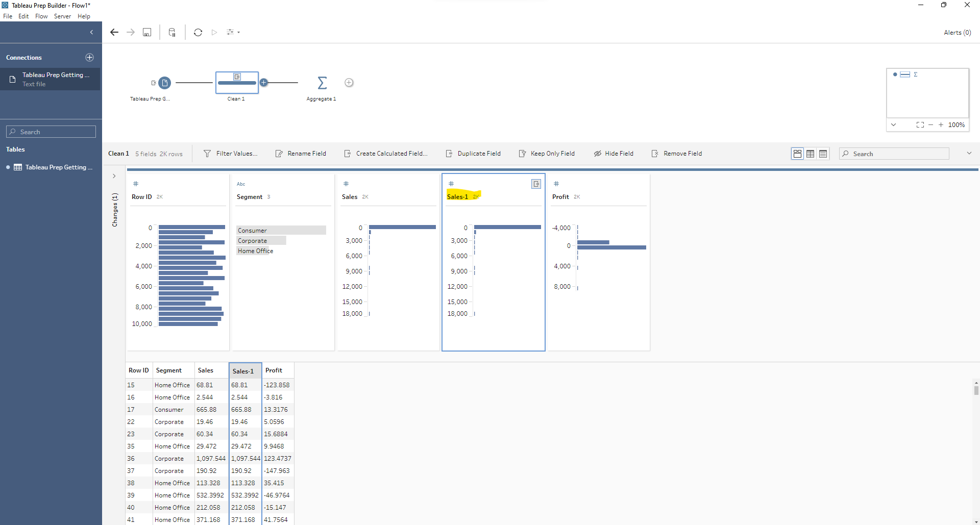Select the Corporate segment value
This screenshot has height=525, width=980.
(x=261, y=241)
